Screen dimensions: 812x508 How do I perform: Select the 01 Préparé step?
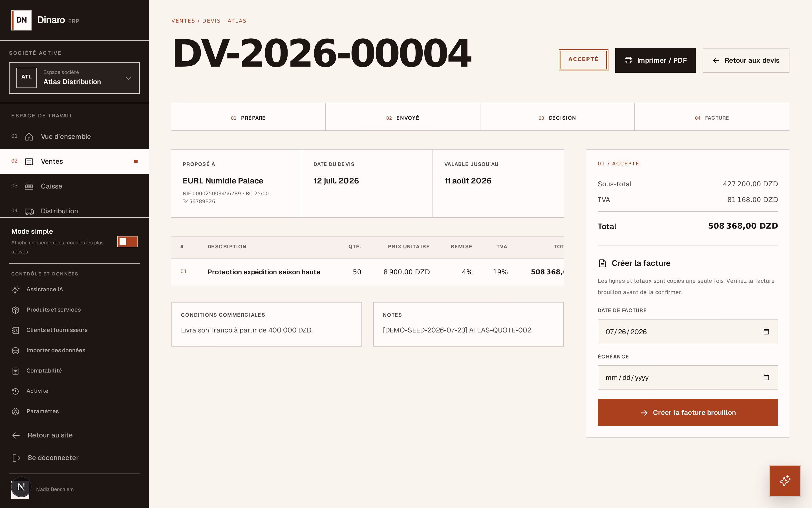coord(248,117)
